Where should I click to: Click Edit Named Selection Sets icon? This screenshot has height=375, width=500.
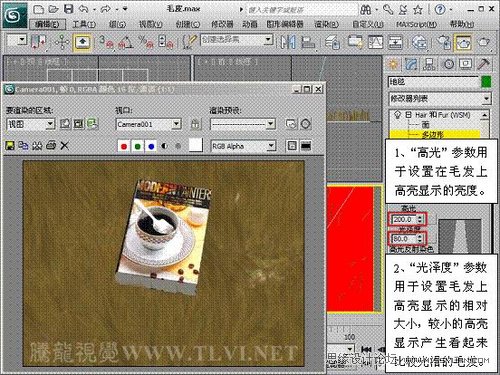pos(190,42)
